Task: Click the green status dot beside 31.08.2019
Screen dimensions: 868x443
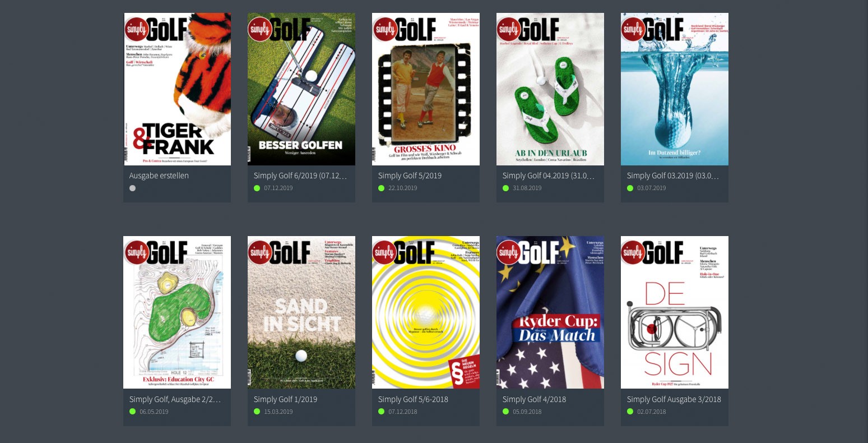Action: point(506,188)
